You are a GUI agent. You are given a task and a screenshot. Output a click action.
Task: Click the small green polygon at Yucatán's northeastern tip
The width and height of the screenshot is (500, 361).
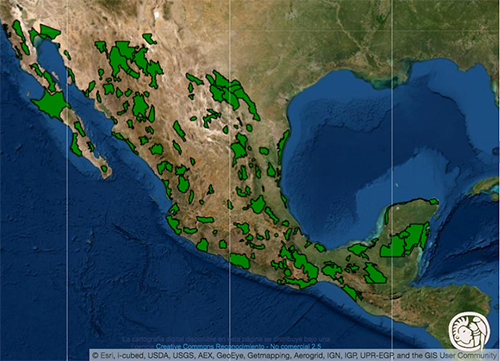(434, 201)
